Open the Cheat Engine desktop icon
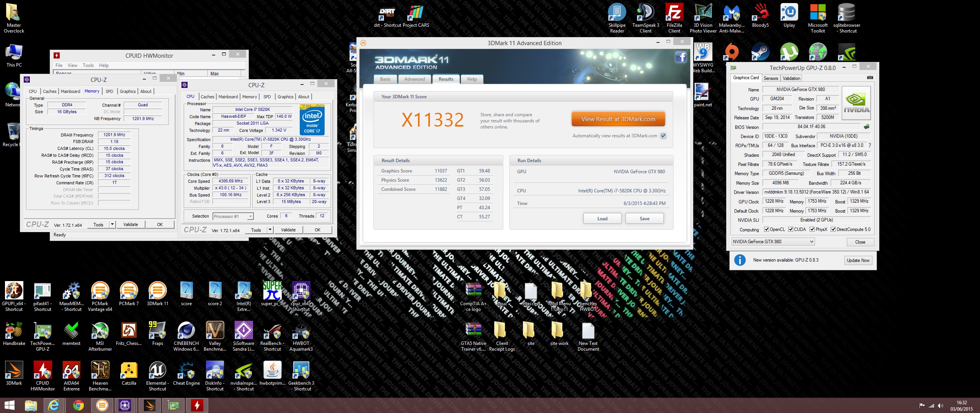Screen dimensions: 980x413 click(x=186, y=373)
